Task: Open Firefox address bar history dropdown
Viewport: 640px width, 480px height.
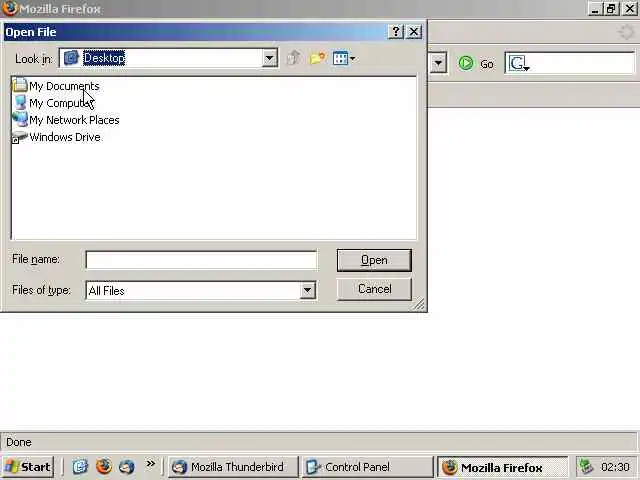Action: tap(438, 63)
